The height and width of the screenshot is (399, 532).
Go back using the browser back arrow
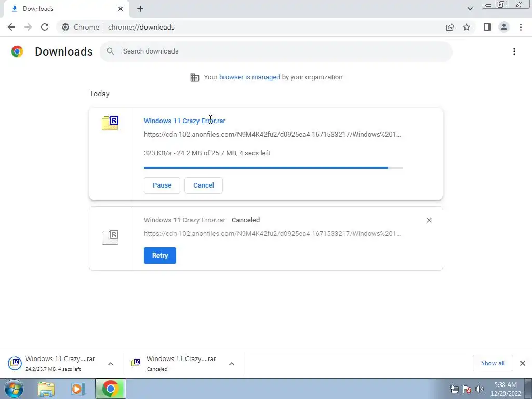(x=11, y=27)
